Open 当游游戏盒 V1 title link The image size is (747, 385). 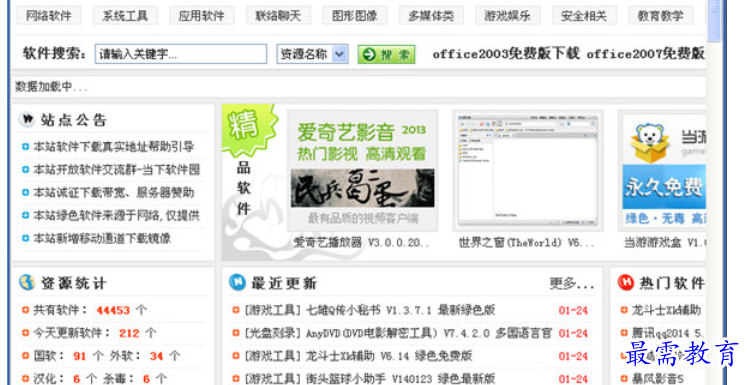point(665,243)
